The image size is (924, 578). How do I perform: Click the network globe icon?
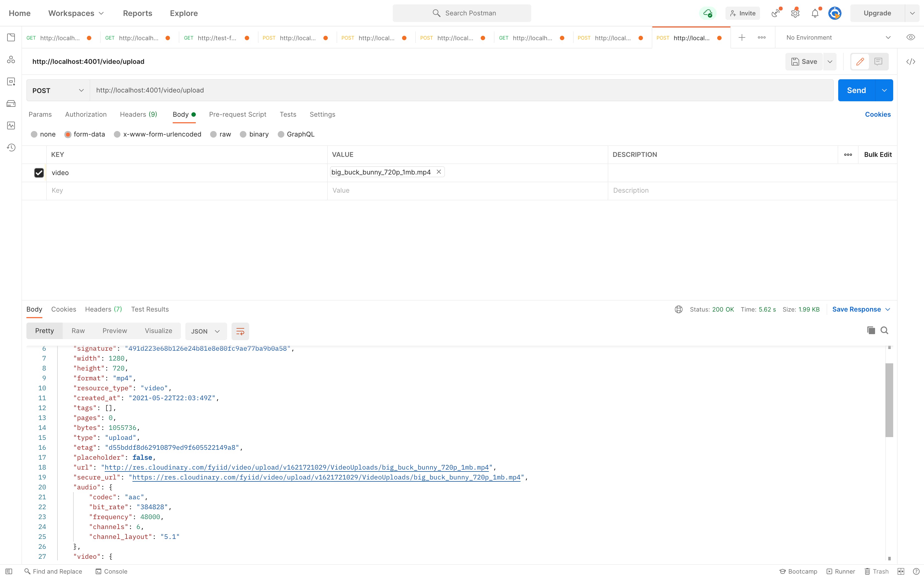678,309
